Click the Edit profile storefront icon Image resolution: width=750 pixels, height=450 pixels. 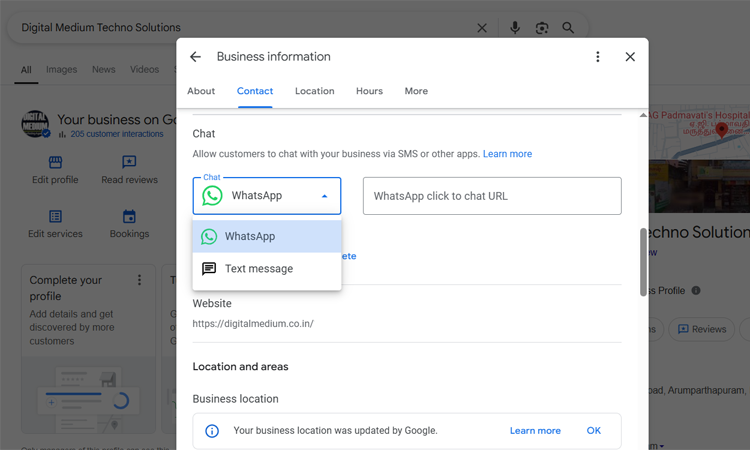tap(55, 163)
